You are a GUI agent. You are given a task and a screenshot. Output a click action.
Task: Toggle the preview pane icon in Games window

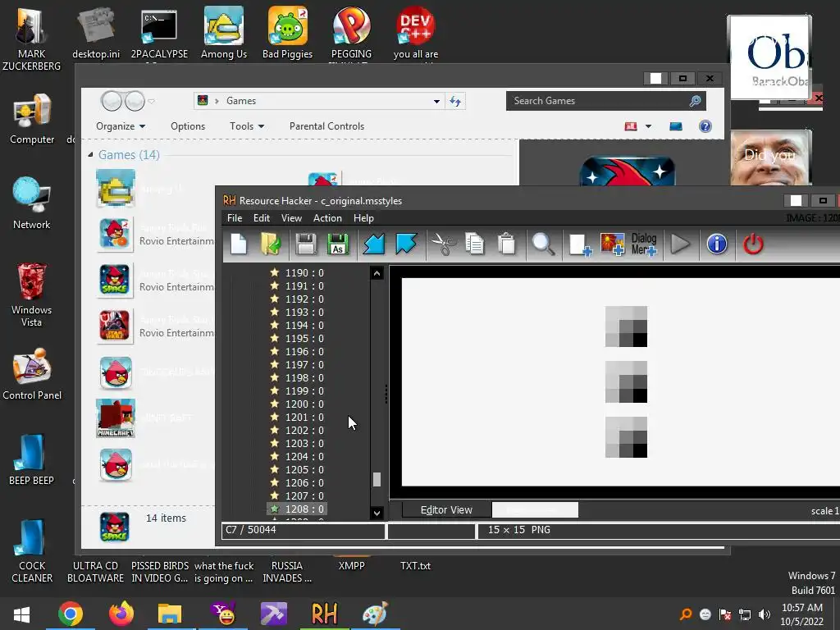[676, 126]
